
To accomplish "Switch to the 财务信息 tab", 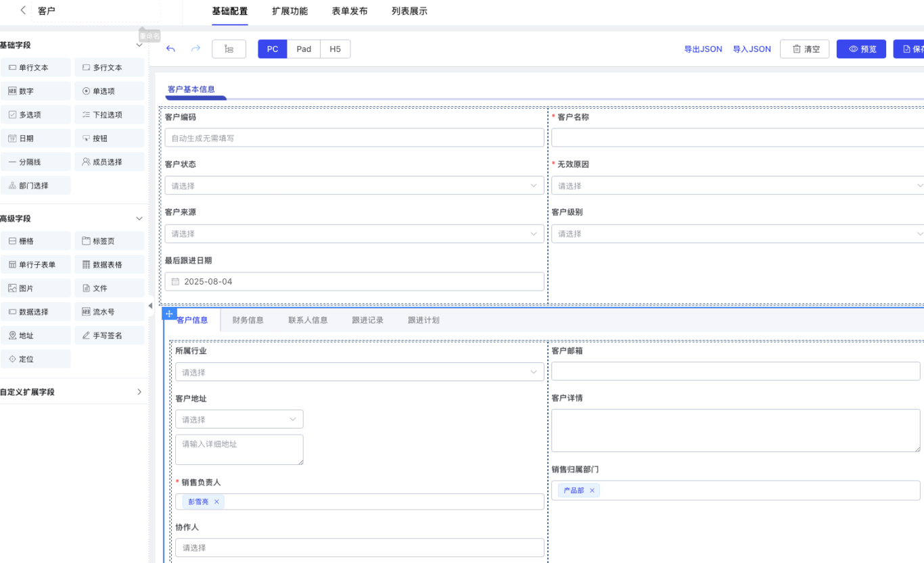I will (248, 320).
